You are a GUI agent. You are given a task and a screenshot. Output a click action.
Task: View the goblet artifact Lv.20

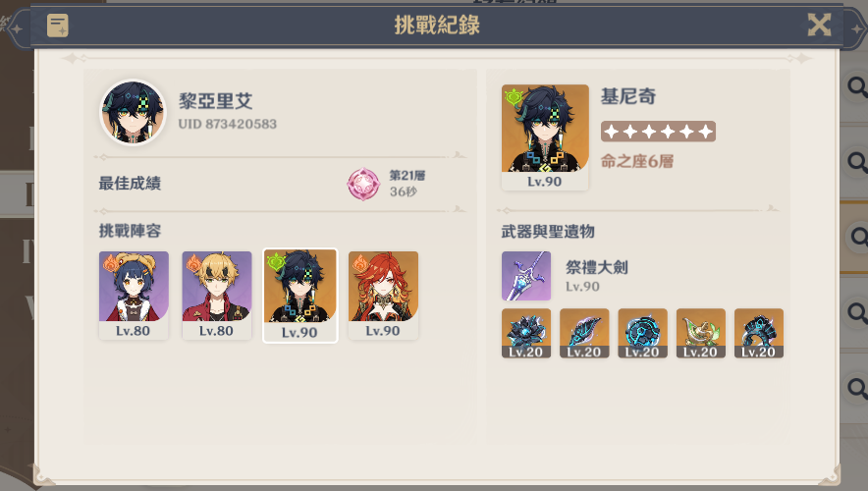(700, 333)
